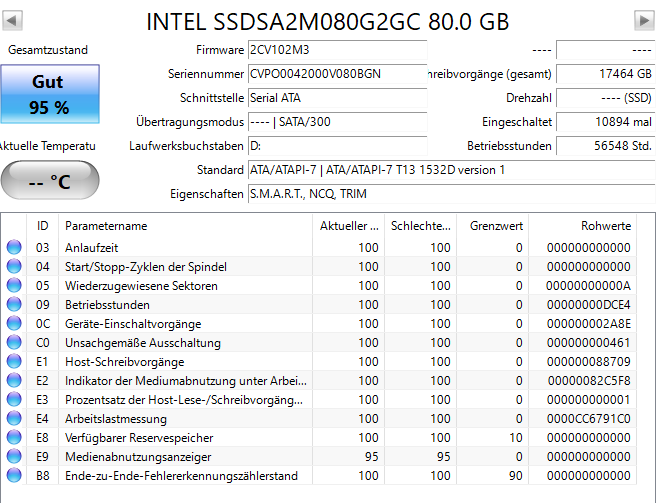Click the Gut 95 % health status button
The width and height of the screenshot is (657, 503).
click(50, 94)
